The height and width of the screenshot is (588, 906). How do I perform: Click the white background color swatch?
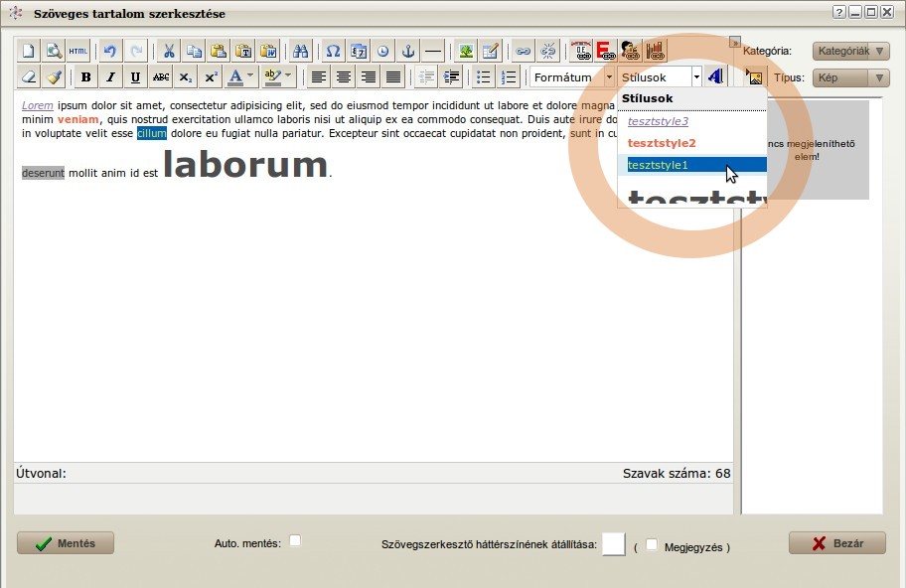(x=614, y=544)
